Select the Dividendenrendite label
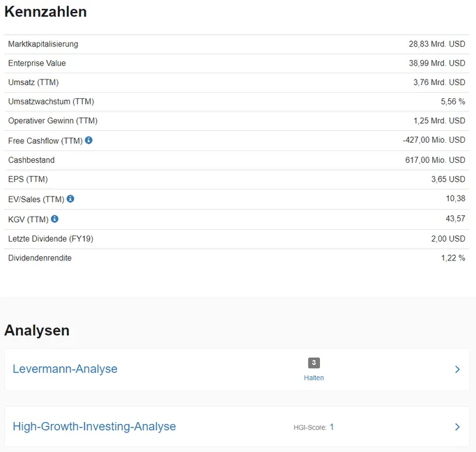This screenshot has width=476, height=452. pyautogui.click(x=40, y=258)
